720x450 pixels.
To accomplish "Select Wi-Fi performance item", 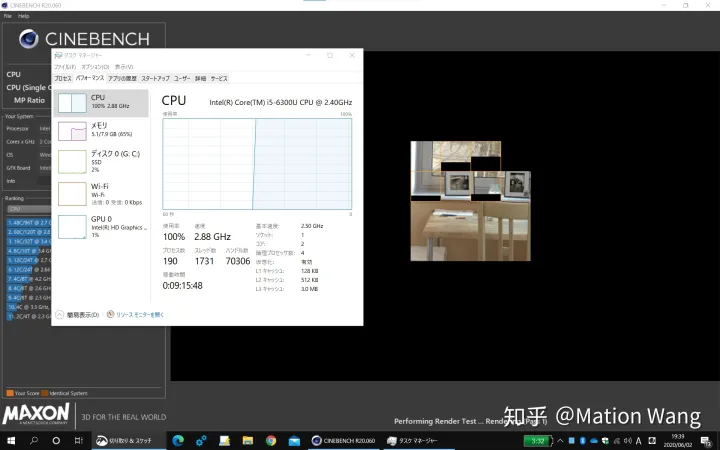I will click(x=101, y=194).
